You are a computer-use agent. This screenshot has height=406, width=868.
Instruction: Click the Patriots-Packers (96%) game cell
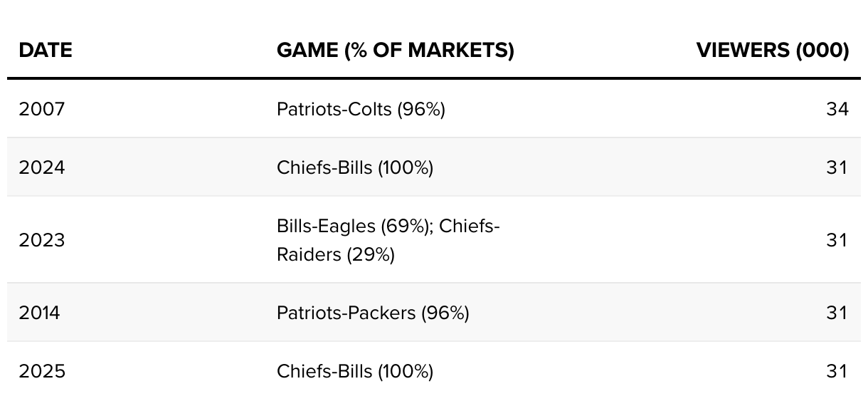click(373, 313)
